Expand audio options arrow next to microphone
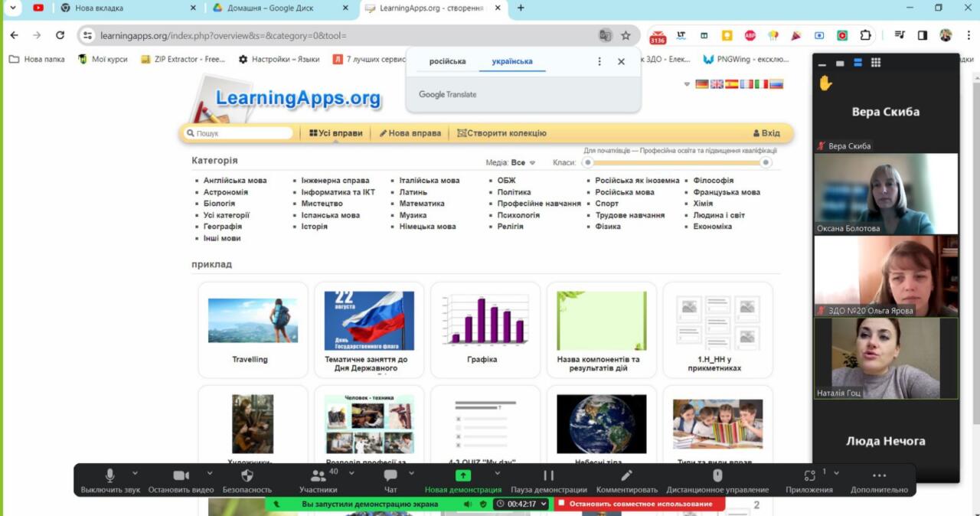The image size is (980, 516). [136, 473]
